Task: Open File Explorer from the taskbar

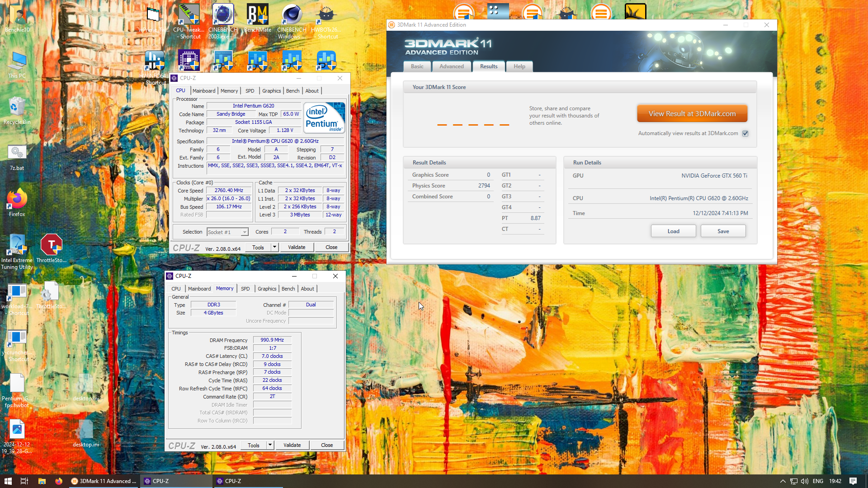Action: [42, 481]
